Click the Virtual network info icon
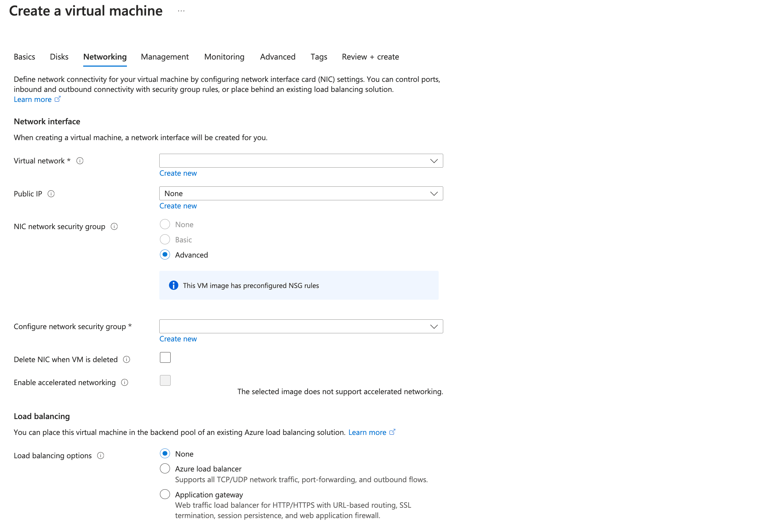The width and height of the screenshot is (777, 532). pyautogui.click(x=80, y=161)
